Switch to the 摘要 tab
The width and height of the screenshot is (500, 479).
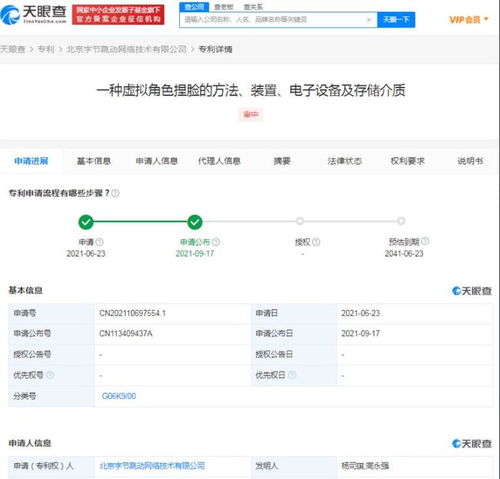click(x=282, y=161)
